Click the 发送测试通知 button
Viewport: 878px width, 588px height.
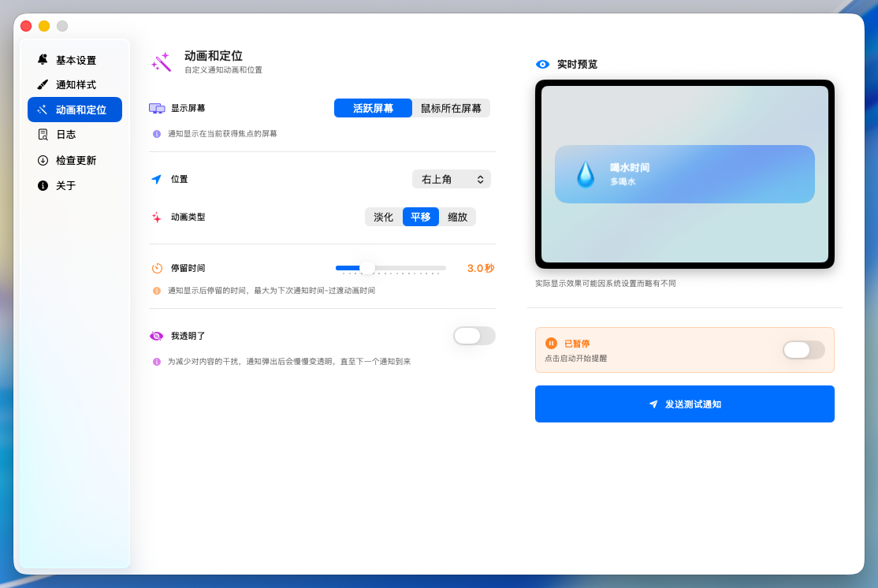(684, 404)
